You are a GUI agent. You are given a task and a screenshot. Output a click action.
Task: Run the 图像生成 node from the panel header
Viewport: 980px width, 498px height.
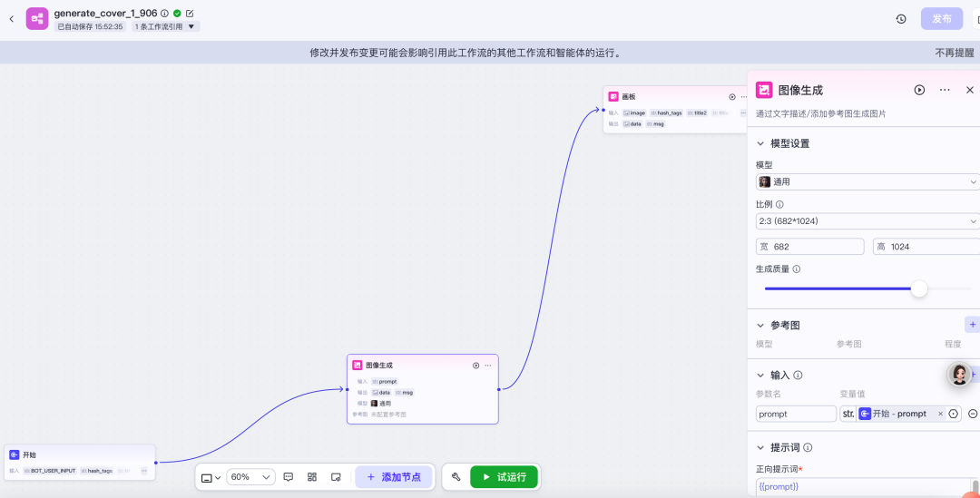point(919,90)
